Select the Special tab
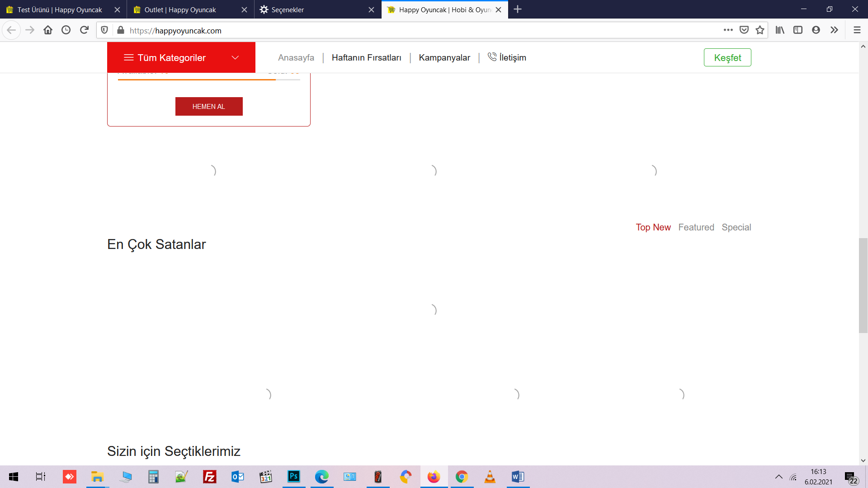This screenshot has height=488, width=868. pyautogui.click(x=736, y=227)
